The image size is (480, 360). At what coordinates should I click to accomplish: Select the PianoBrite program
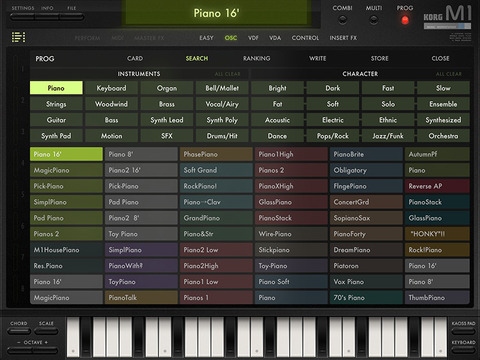[366, 154]
